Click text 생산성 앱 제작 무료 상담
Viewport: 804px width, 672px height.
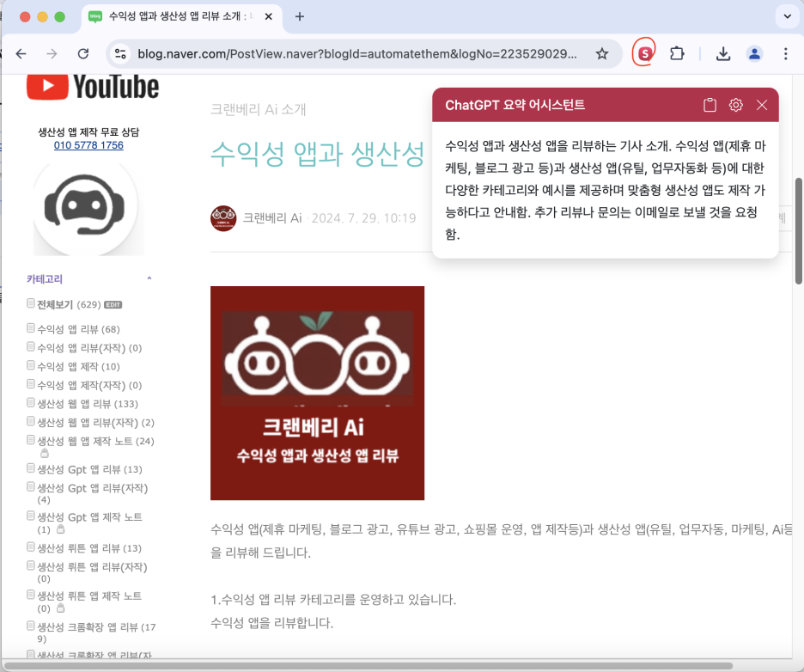(x=88, y=131)
